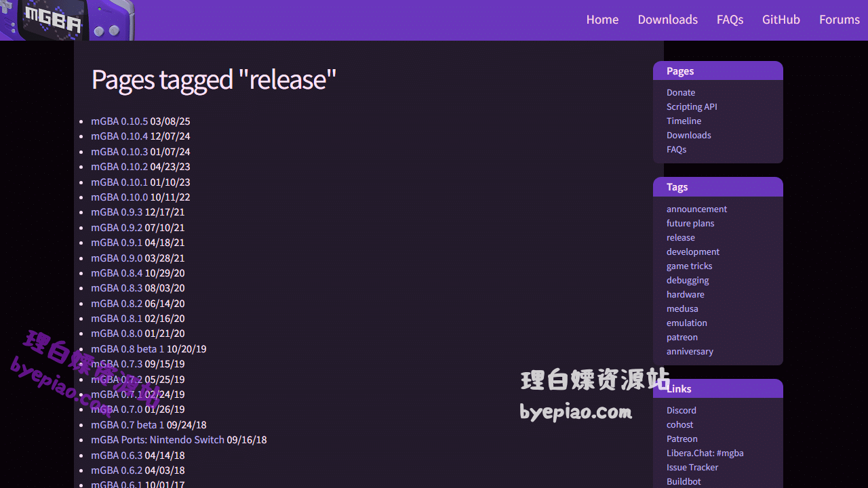Open Forums in the top navigation
The width and height of the screenshot is (868, 488).
[839, 20]
